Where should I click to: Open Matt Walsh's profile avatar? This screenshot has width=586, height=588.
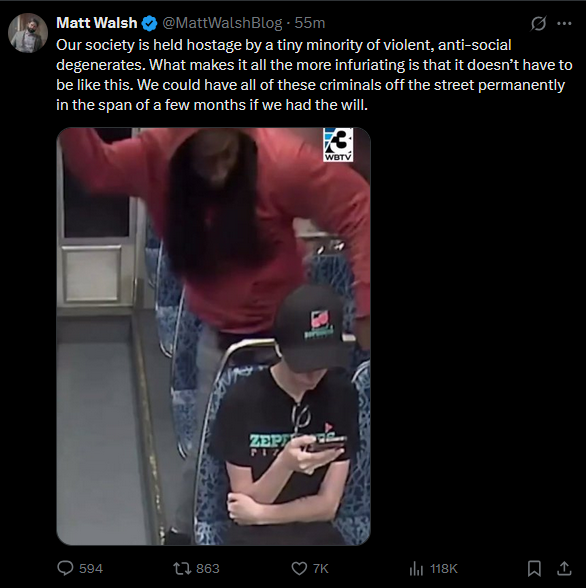coord(28,33)
